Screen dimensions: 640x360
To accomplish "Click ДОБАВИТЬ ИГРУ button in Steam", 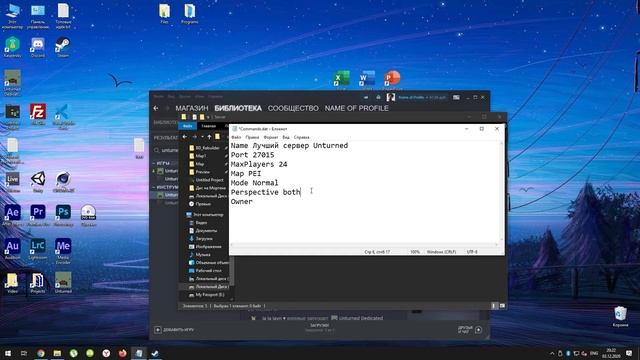I will pyautogui.click(x=174, y=330).
